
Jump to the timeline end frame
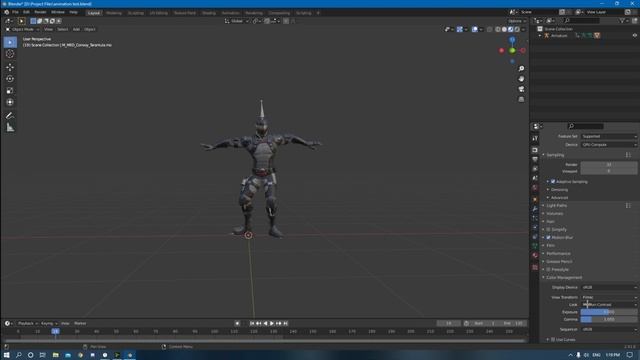[286, 323]
